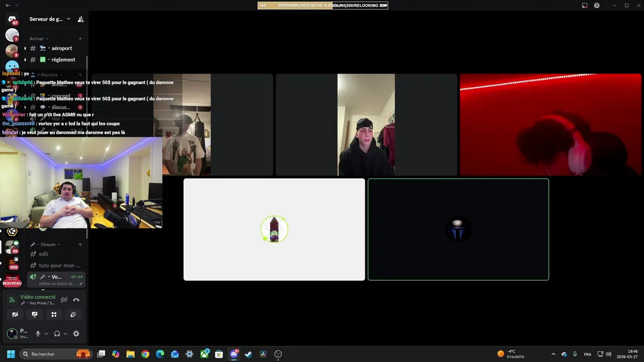Image resolution: width=644 pixels, height=362 pixels.
Task: Open Steam from taskbar
Action: click(x=248, y=354)
